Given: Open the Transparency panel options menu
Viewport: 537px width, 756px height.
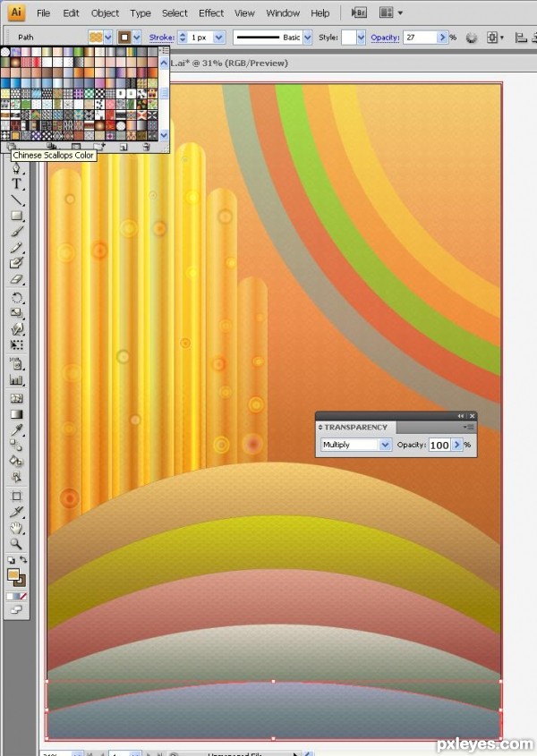Looking at the screenshot, I should [x=468, y=427].
